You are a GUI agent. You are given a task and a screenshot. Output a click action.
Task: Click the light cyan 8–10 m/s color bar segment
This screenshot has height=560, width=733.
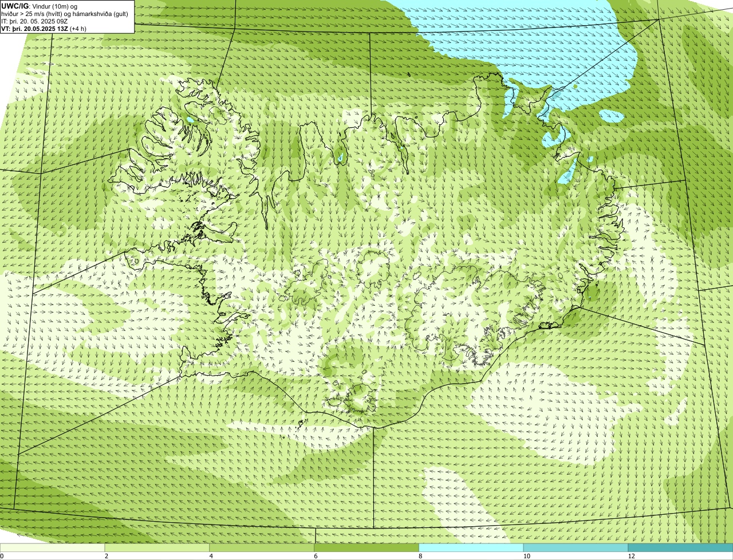click(472, 547)
